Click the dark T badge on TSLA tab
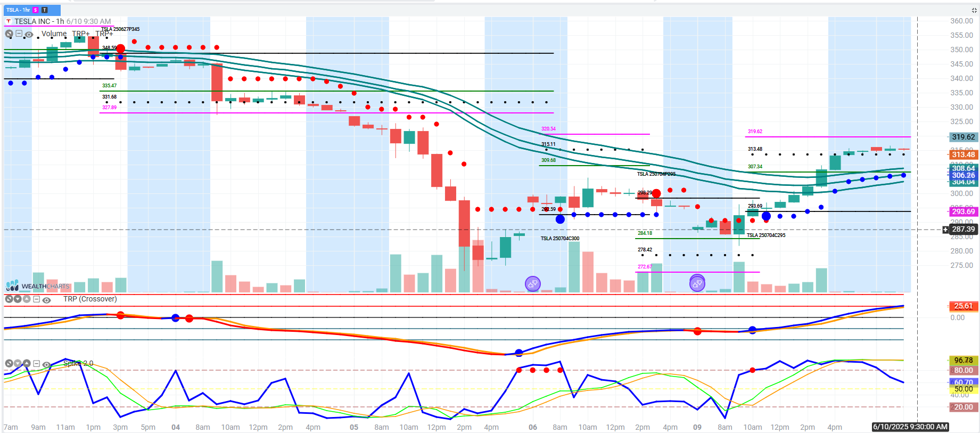Viewport: 980px width, 433px height. point(45,10)
